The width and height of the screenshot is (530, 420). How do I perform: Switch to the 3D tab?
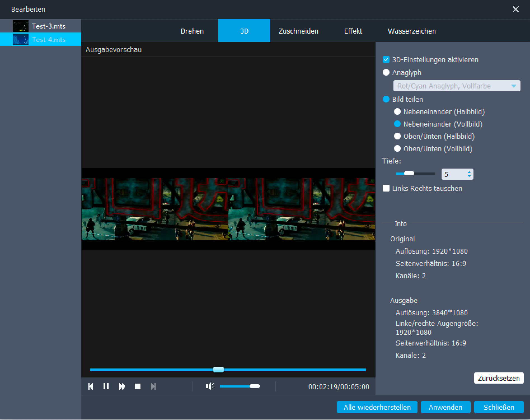(x=244, y=31)
